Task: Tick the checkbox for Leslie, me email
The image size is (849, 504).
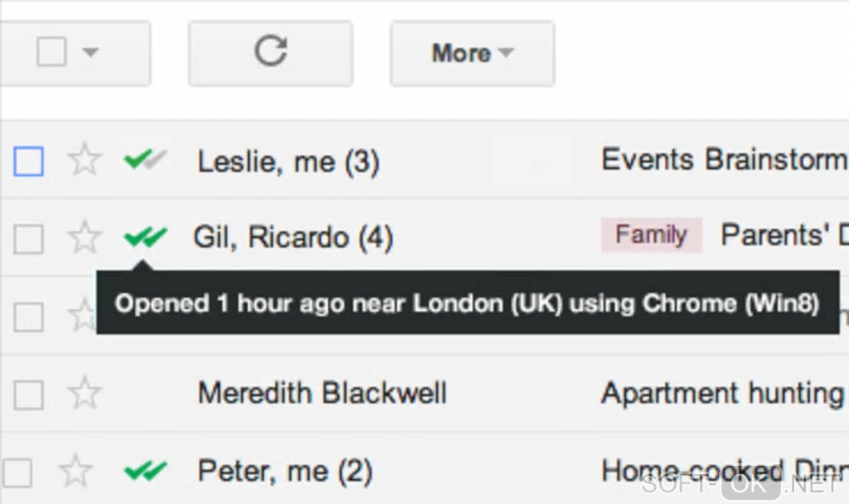Action: point(29,161)
